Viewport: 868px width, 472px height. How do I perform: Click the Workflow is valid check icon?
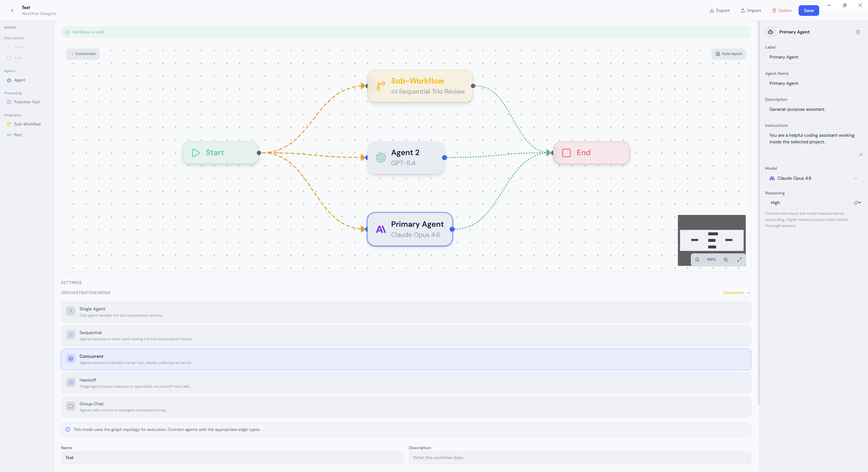point(67,32)
